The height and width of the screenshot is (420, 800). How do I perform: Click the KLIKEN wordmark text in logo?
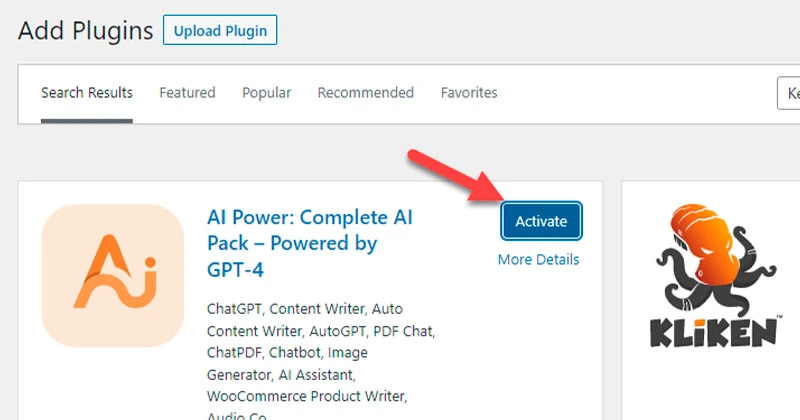click(x=713, y=333)
